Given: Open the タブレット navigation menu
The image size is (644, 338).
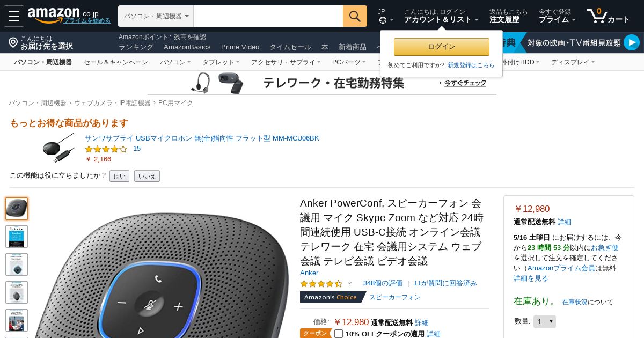Looking at the screenshot, I should tap(221, 62).
